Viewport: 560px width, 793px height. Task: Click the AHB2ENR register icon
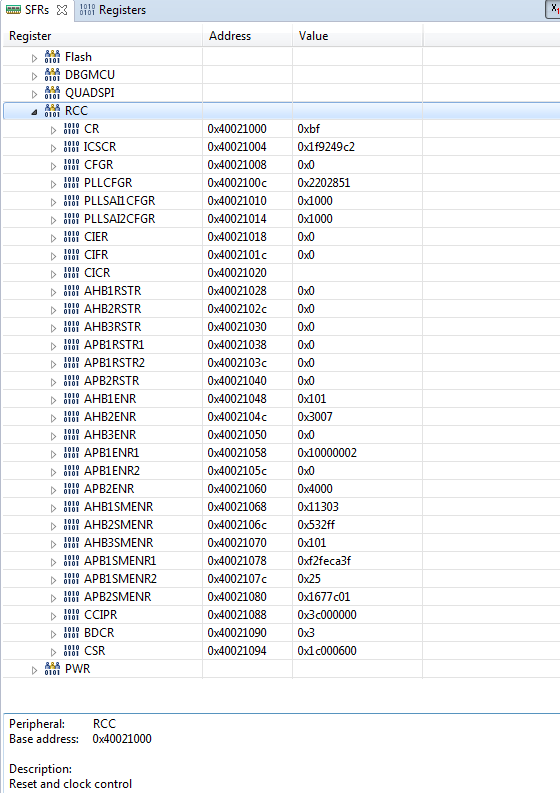pos(71,417)
